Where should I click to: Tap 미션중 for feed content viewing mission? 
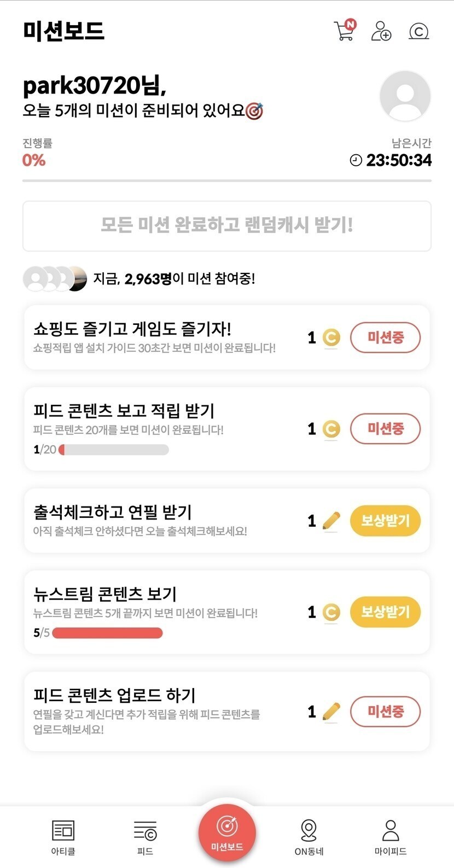(385, 429)
